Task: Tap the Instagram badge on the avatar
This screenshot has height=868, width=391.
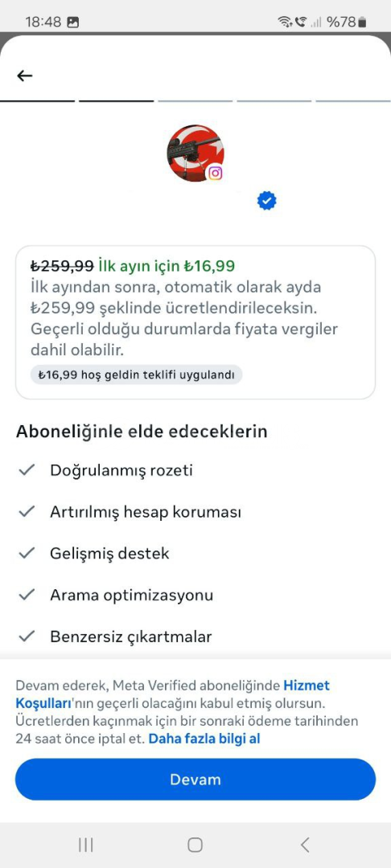Action: (x=215, y=174)
